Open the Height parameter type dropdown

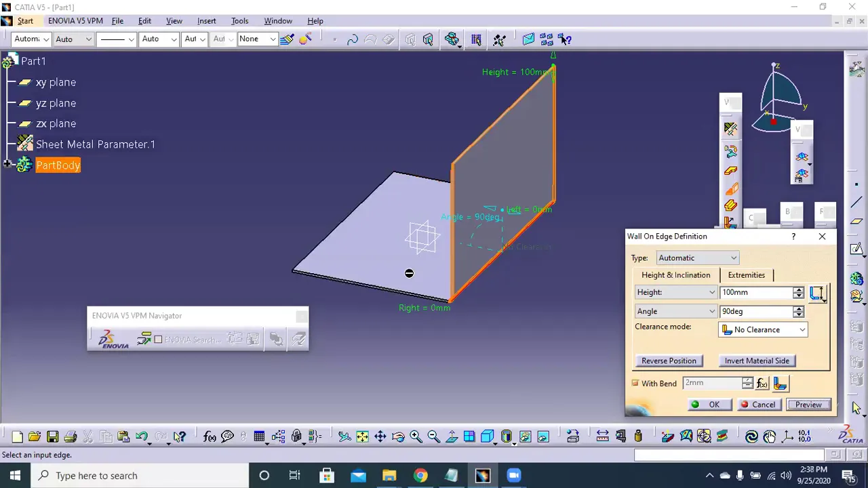click(675, 292)
